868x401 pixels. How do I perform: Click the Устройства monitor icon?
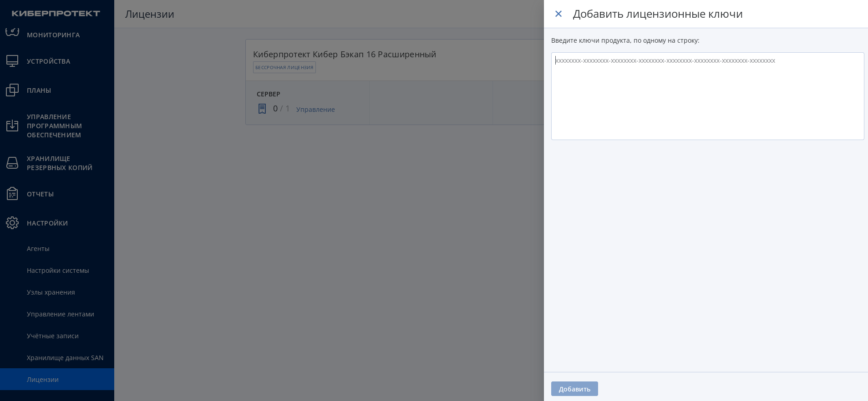[12, 61]
